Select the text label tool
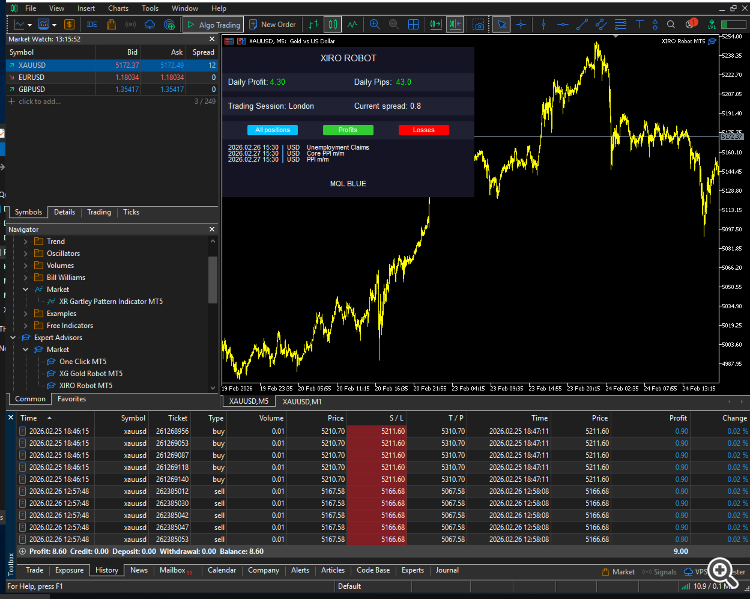 [x=640, y=24]
